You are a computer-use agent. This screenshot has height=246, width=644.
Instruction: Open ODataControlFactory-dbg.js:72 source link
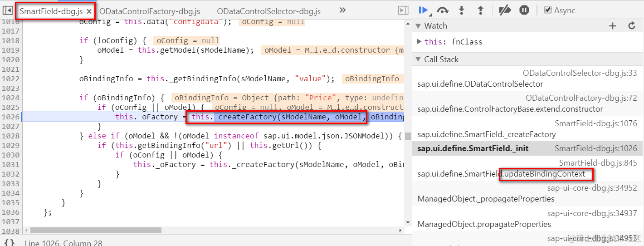[581, 98]
